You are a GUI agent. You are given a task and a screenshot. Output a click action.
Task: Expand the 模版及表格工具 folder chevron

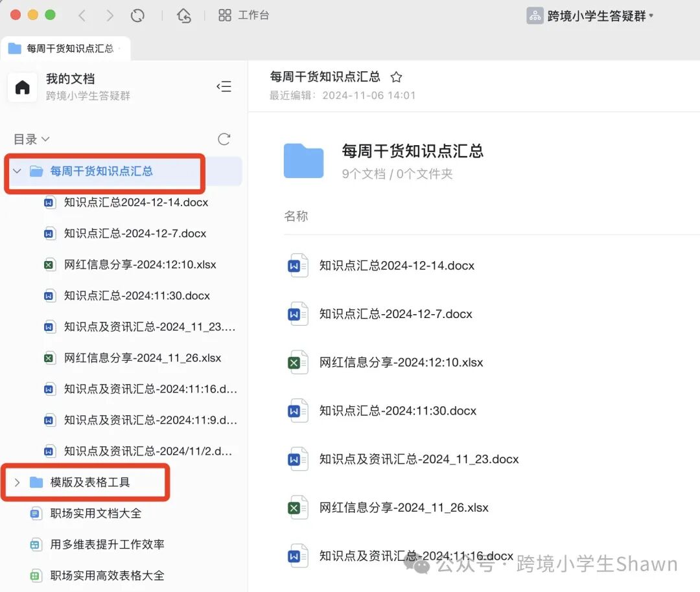coord(17,483)
